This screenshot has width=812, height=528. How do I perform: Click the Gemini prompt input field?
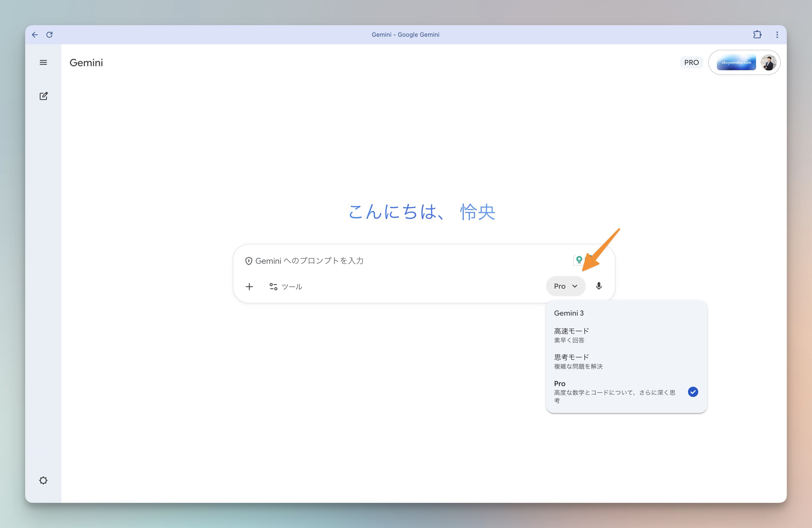[x=375, y=261]
